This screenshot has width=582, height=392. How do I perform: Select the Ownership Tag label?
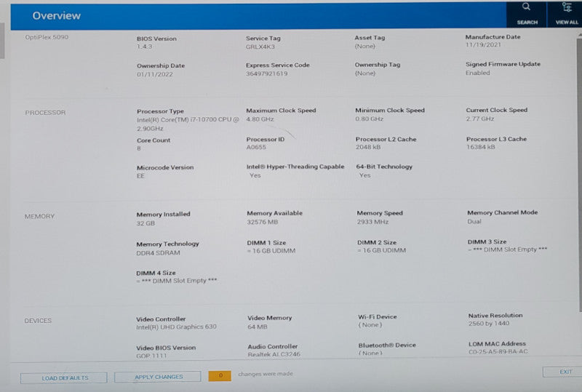point(378,65)
